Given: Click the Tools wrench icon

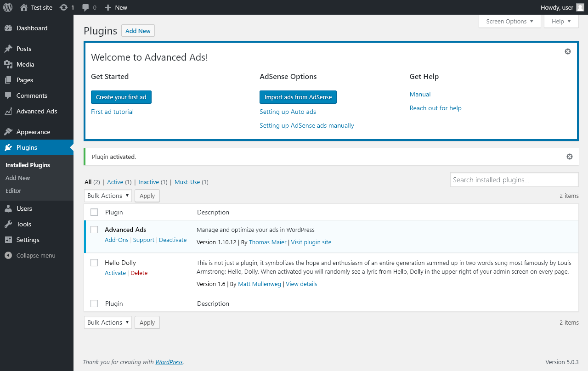Looking at the screenshot, I should 8,224.
